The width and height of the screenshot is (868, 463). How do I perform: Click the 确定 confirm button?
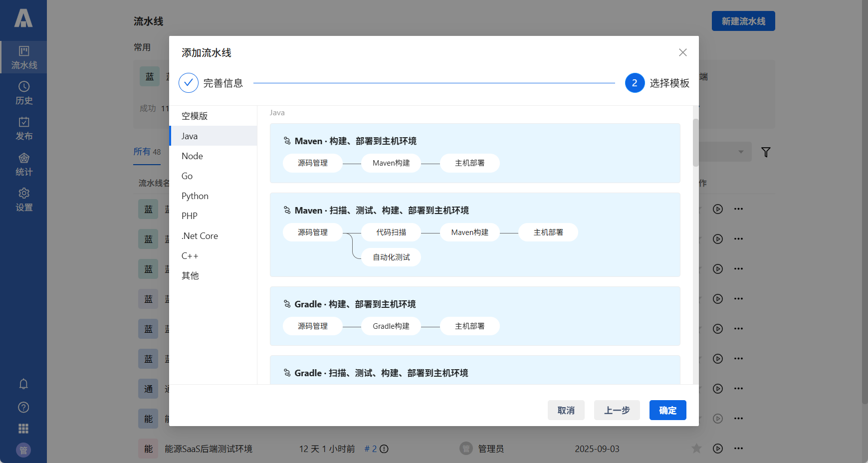(667, 410)
